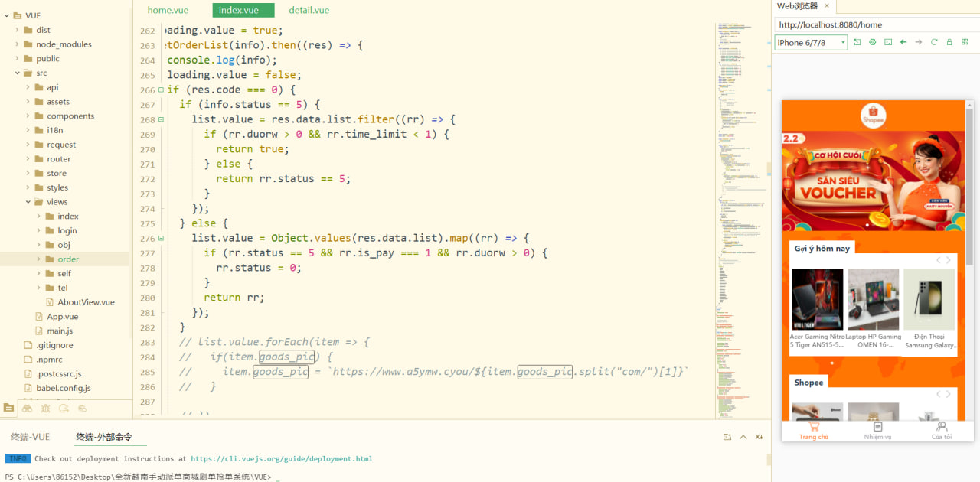Click the Của tôi profile icon
The width and height of the screenshot is (980, 482).
point(942,428)
